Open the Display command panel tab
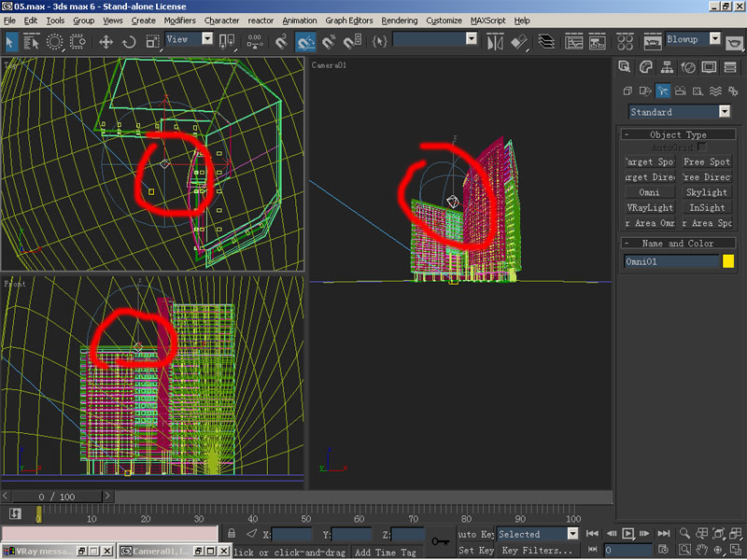Viewport: 747px width, 560px height. (x=709, y=67)
